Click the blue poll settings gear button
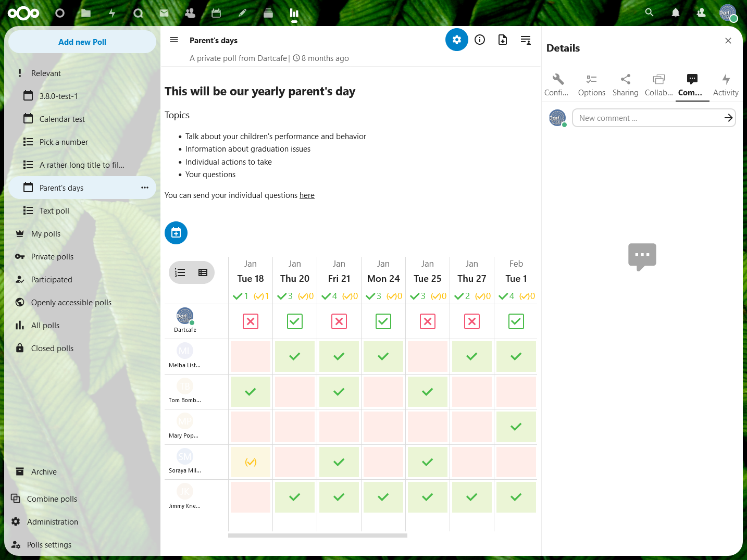The image size is (747, 560). point(457,40)
